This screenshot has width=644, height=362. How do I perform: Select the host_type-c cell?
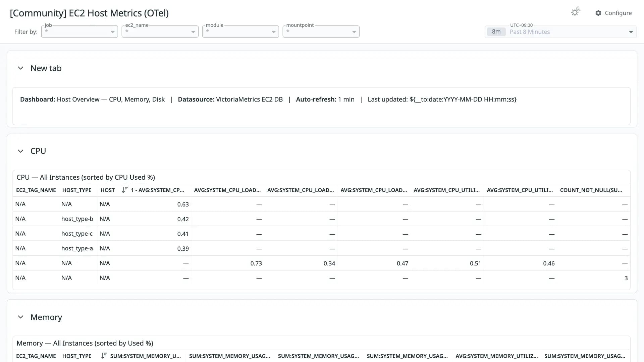pyautogui.click(x=77, y=234)
